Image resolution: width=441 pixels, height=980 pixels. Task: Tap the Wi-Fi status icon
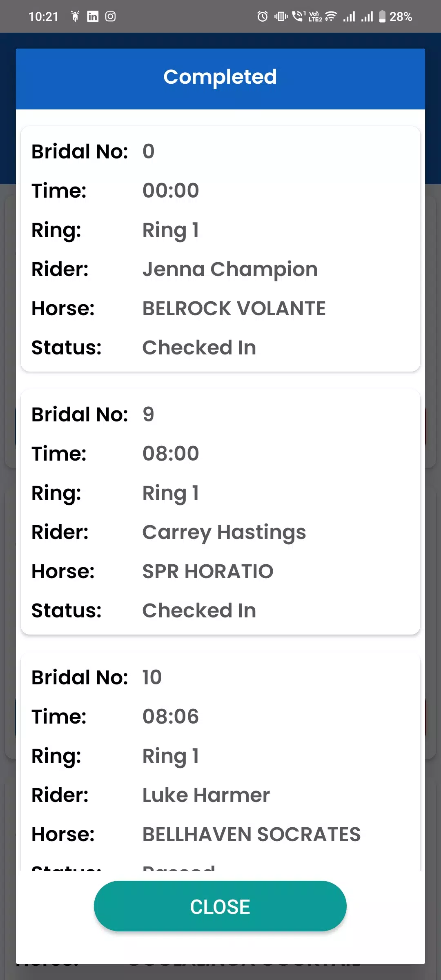point(331,16)
